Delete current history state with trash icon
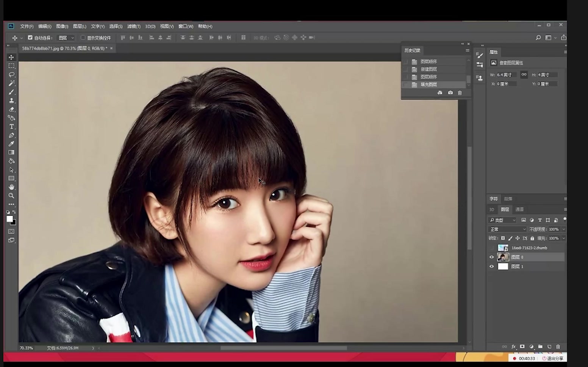This screenshot has width=588, height=367. pos(460,93)
